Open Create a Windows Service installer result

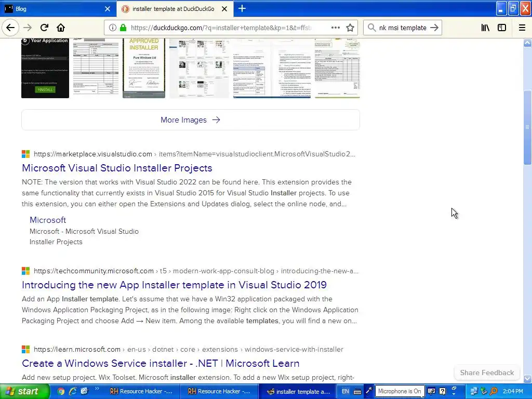(161, 363)
